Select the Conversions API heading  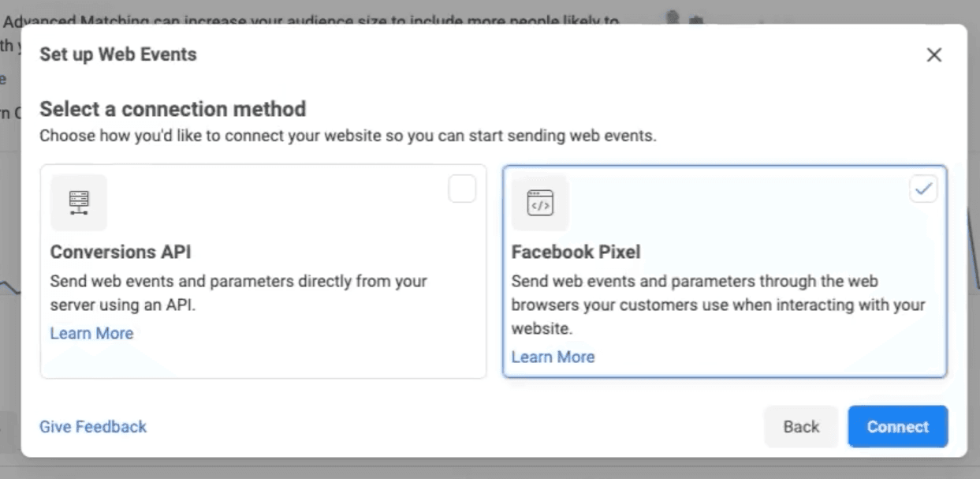click(121, 253)
